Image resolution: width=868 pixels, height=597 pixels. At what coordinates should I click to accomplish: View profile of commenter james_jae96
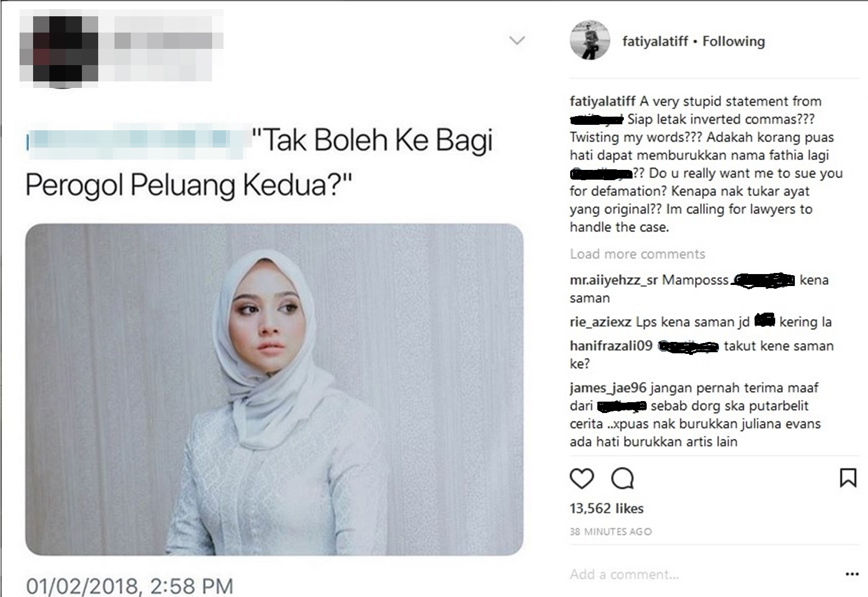pyautogui.click(x=608, y=388)
